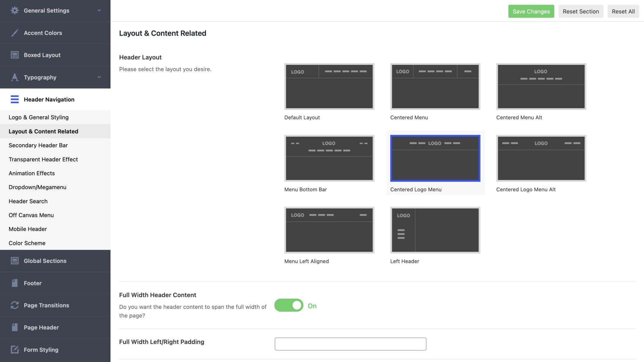Click the Footer page icon
Viewport: 644px width, 362px height.
click(x=14, y=283)
